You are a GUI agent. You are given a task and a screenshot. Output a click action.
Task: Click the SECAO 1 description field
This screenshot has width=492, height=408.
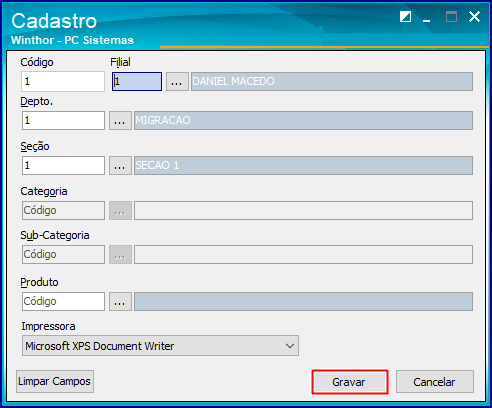pyautogui.click(x=303, y=165)
